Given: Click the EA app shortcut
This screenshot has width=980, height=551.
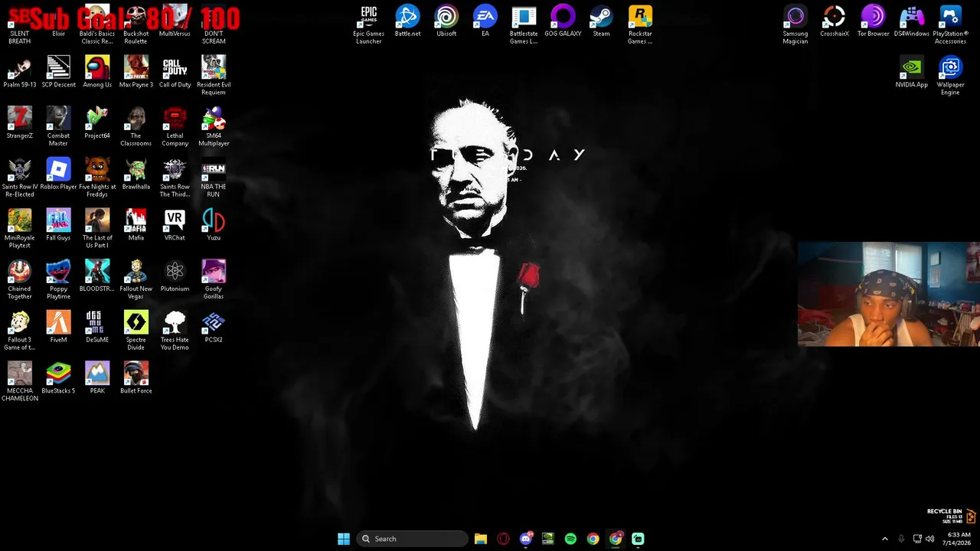Looking at the screenshot, I should click(485, 21).
